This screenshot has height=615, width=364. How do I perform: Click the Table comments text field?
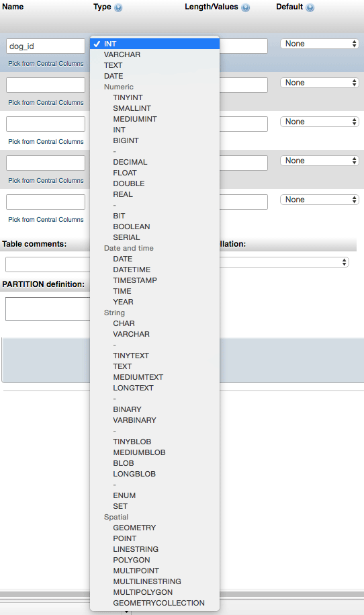pos(48,264)
